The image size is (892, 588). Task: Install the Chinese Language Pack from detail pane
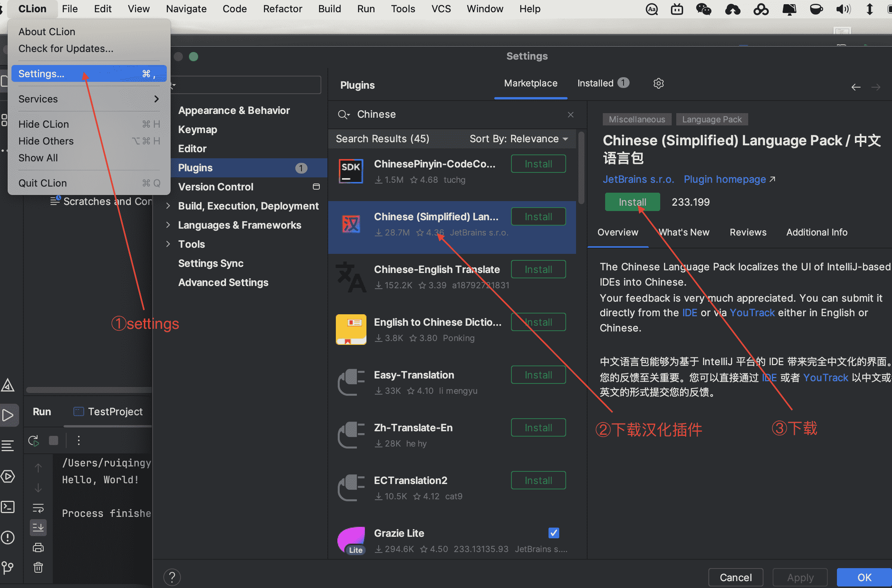[x=632, y=202]
